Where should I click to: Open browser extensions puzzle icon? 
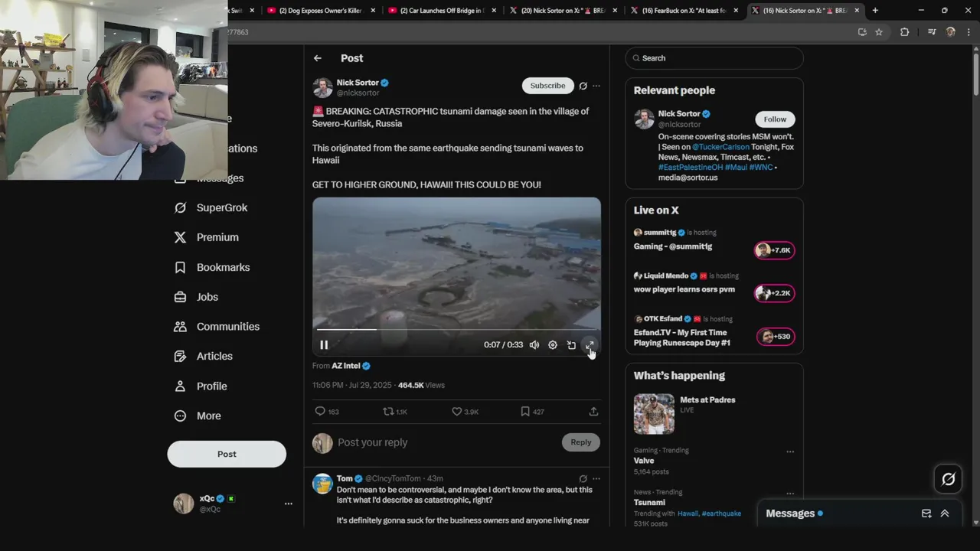[x=904, y=32]
